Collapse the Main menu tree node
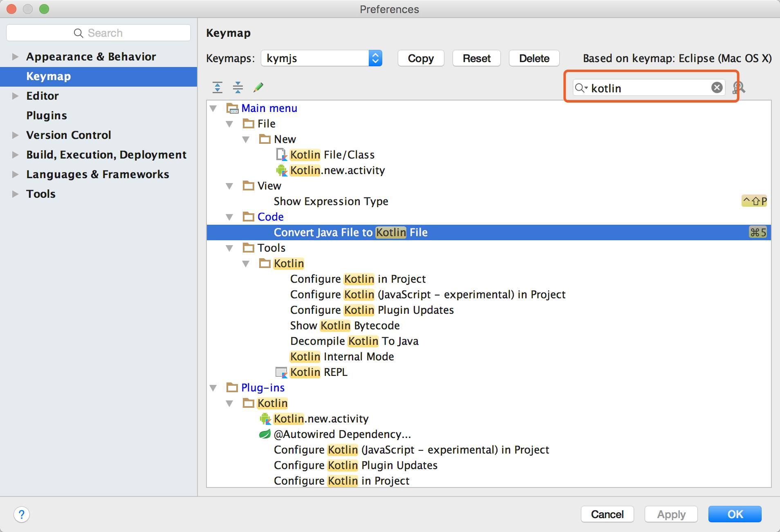 click(x=213, y=109)
